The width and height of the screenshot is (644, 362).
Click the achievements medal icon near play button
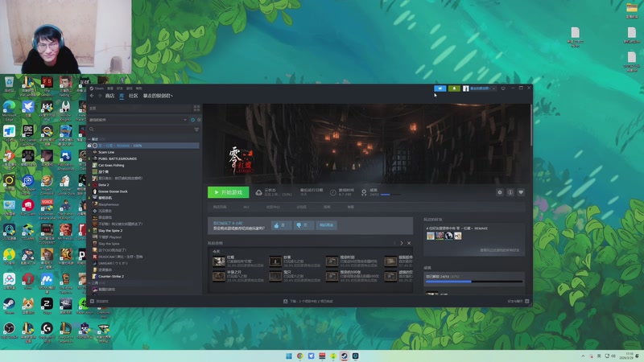[364, 192]
